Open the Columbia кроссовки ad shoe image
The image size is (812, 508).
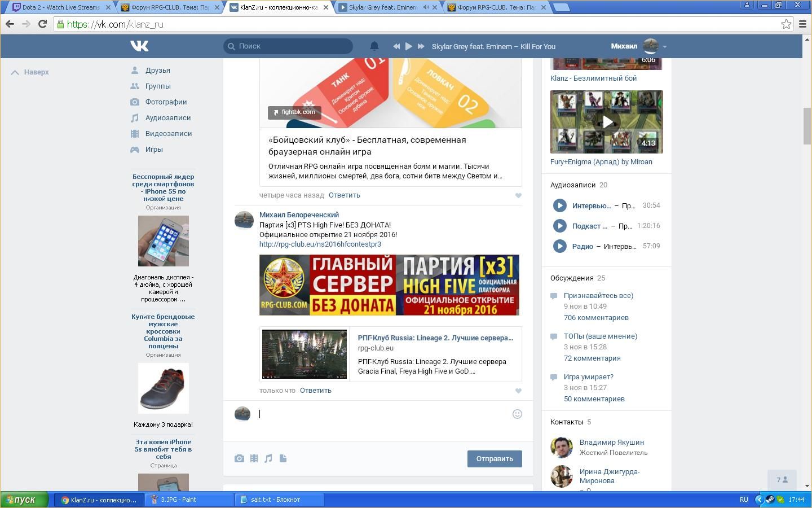coord(164,388)
